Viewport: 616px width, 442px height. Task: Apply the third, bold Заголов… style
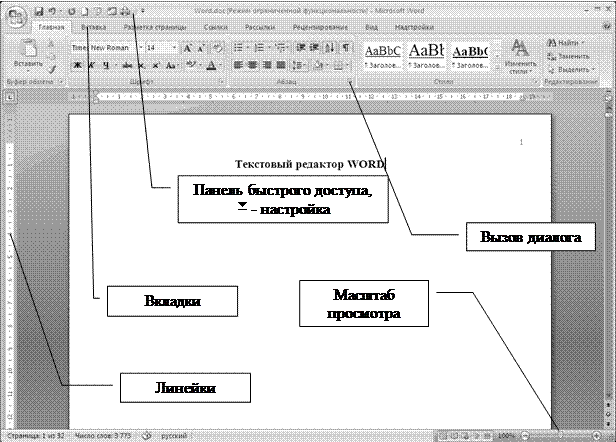[x=470, y=57]
